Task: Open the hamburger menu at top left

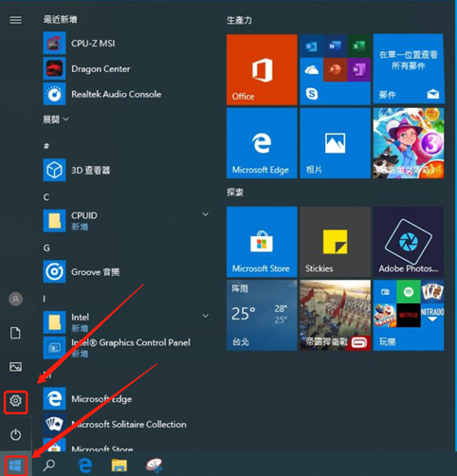Action: [15, 20]
